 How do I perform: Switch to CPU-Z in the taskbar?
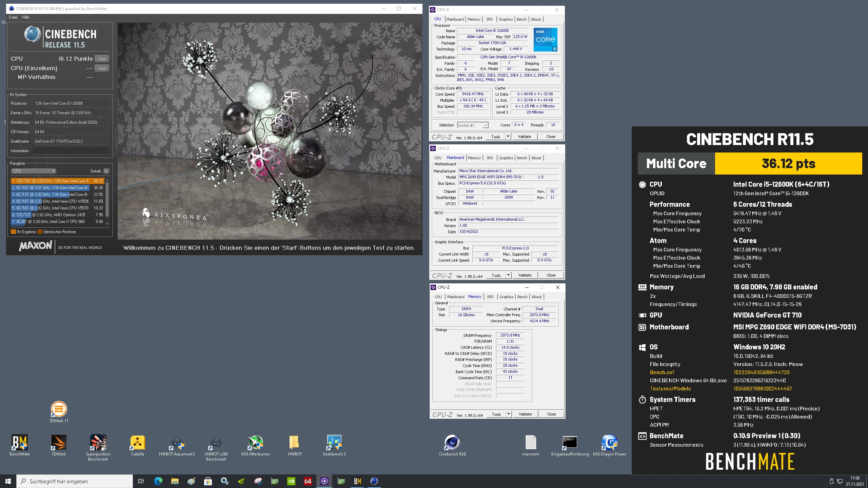click(x=324, y=481)
